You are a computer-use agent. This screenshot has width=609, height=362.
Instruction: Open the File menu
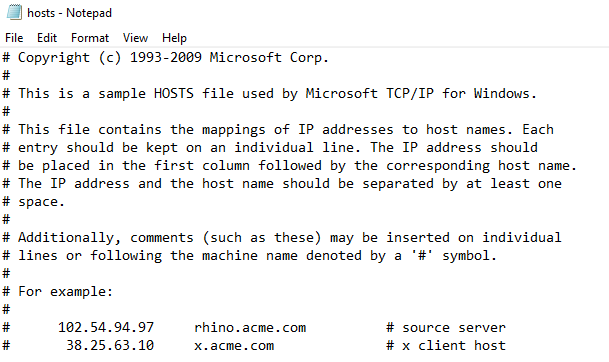14,38
